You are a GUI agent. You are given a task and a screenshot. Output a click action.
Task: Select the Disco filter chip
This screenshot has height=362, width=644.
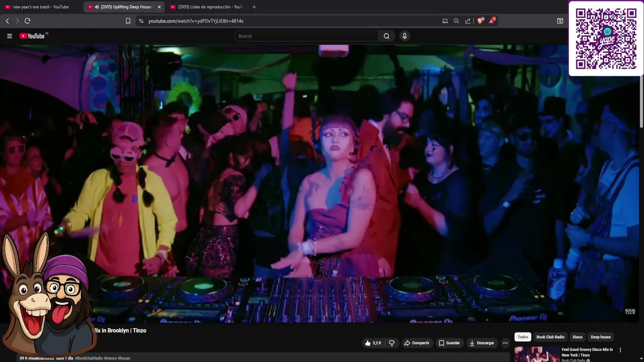[x=578, y=337]
